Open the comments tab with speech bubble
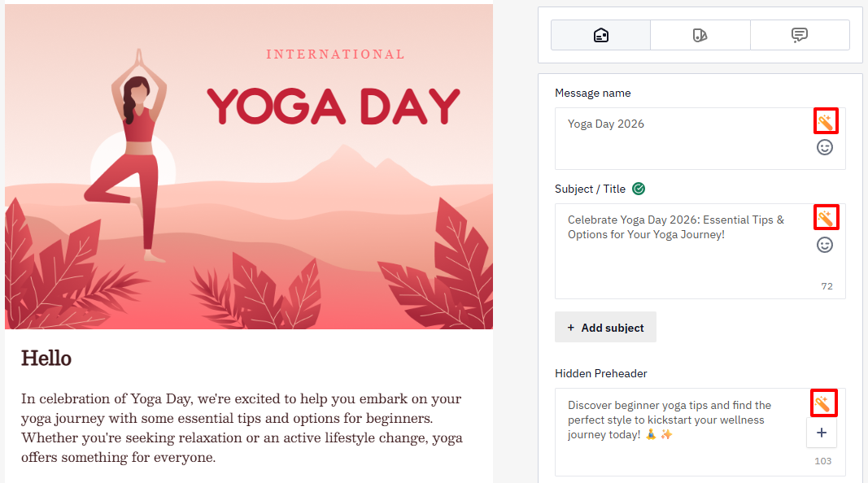This screenshot has width=868, height=483. (800, 36)
